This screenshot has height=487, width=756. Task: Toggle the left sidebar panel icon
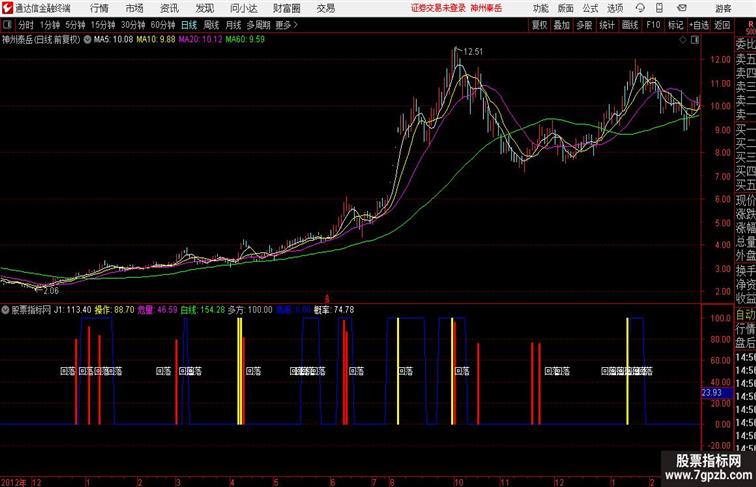[x=7, y=25]
